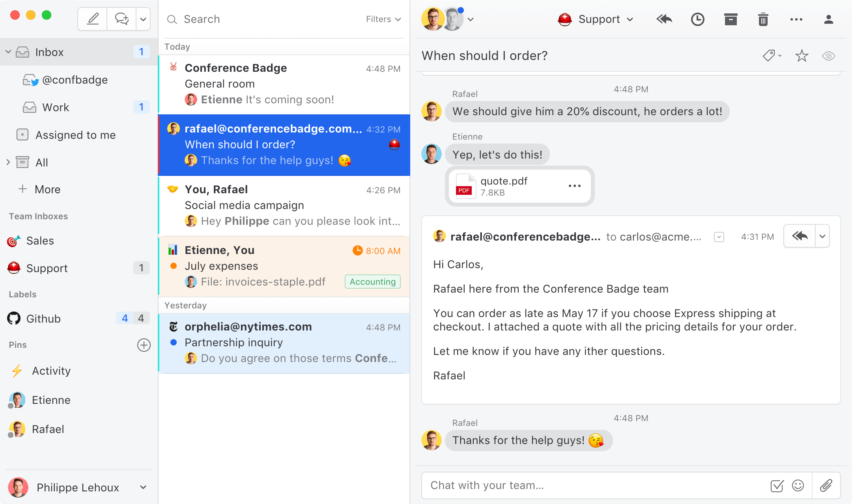Viewport: 852px width, 504px height.
Task: Open the Filters dropdown
Action: tap(383, 19)
